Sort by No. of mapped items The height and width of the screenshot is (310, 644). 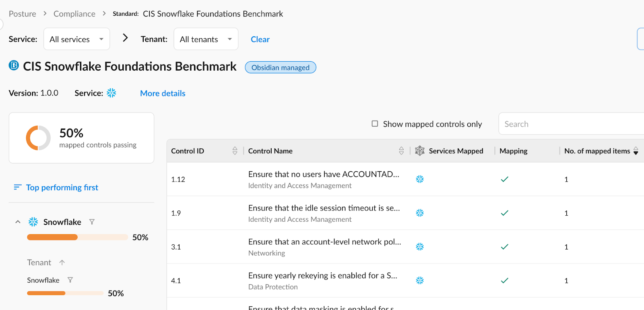coord(636,151)
